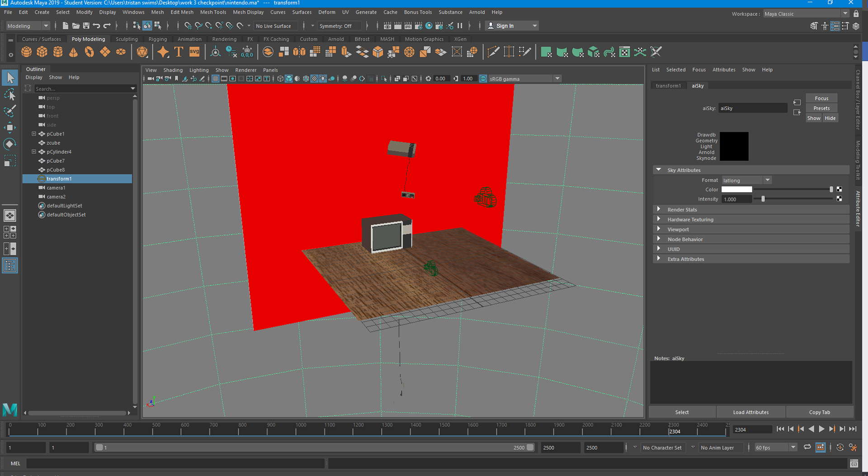
Task: Select camera1 in the Outliner
Action: pos(56,188)
